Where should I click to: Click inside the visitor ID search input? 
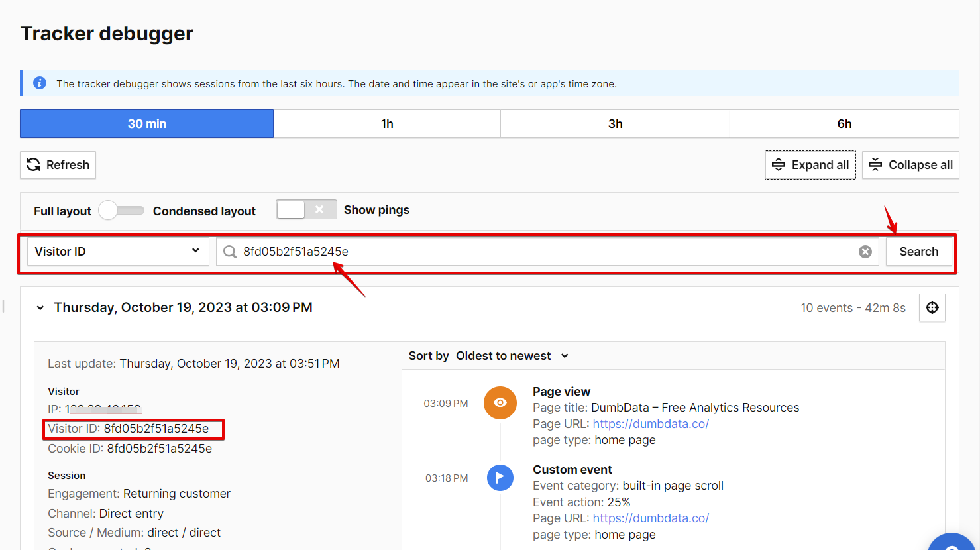click(464, 252)
